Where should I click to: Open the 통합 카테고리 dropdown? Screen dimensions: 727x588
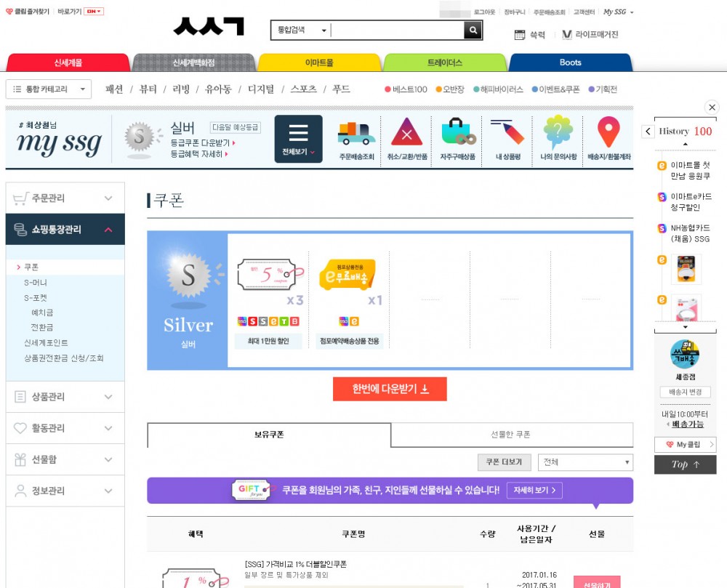(x=49, y=89)
